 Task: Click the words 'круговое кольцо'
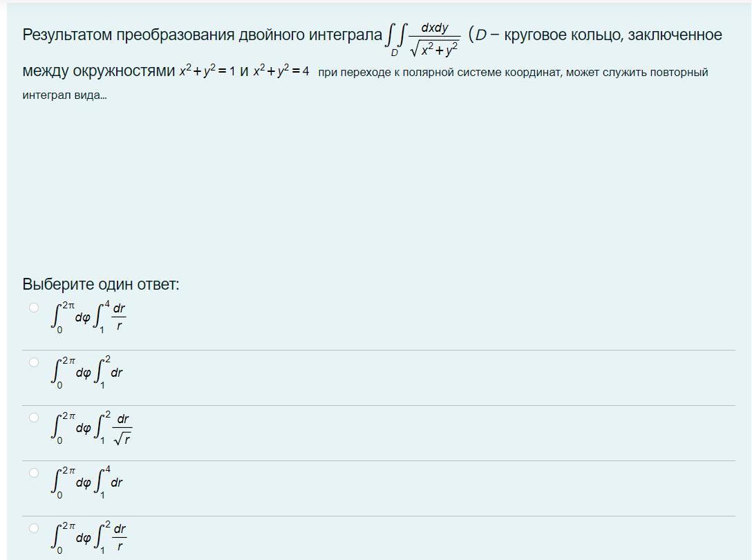point(562,35)
